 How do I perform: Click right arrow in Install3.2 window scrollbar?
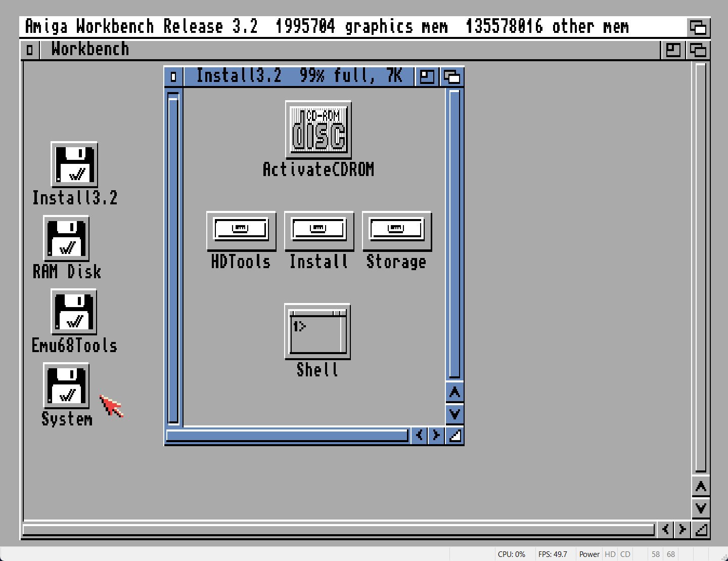pyautogui.click(x=436, y=435)
